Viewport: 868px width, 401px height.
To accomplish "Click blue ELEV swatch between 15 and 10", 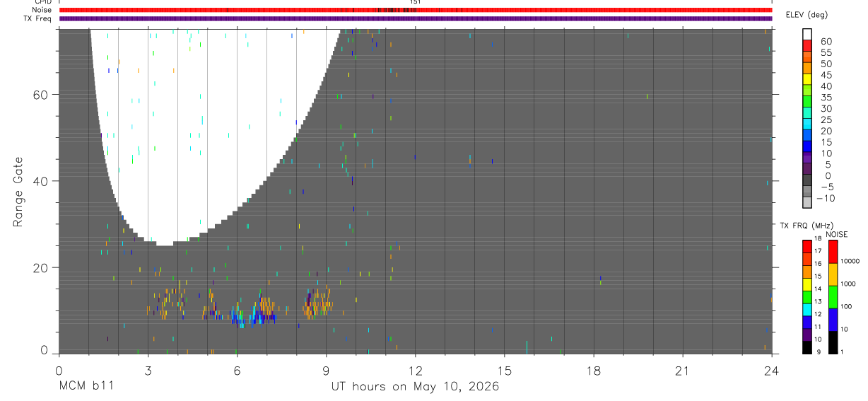I will click(807, 146).
